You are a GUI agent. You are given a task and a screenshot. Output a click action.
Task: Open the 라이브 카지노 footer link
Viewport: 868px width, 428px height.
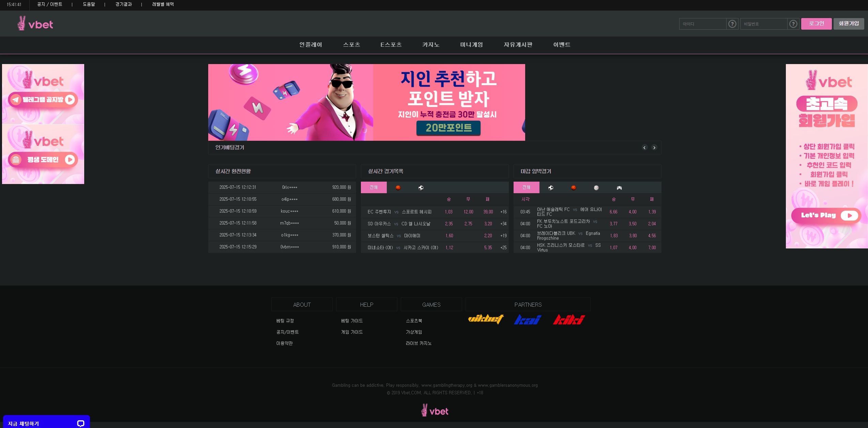(419, 343)
